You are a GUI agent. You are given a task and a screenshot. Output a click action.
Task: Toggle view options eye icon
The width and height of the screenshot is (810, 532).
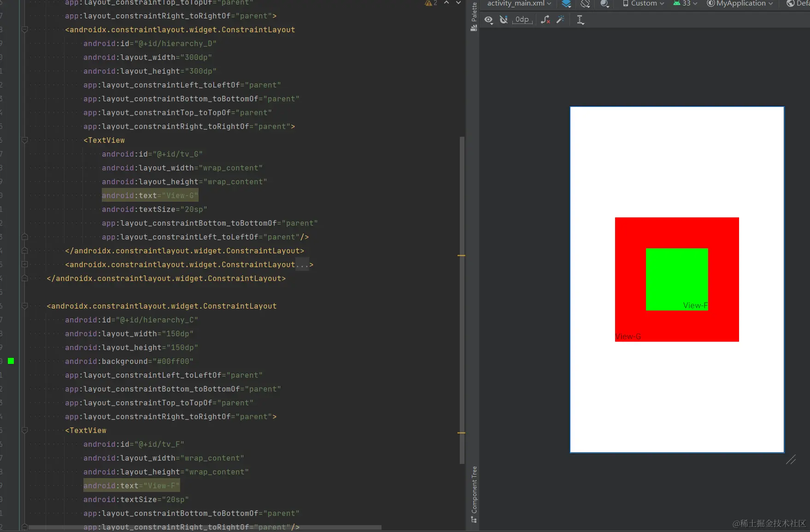(x=489, y=20)
